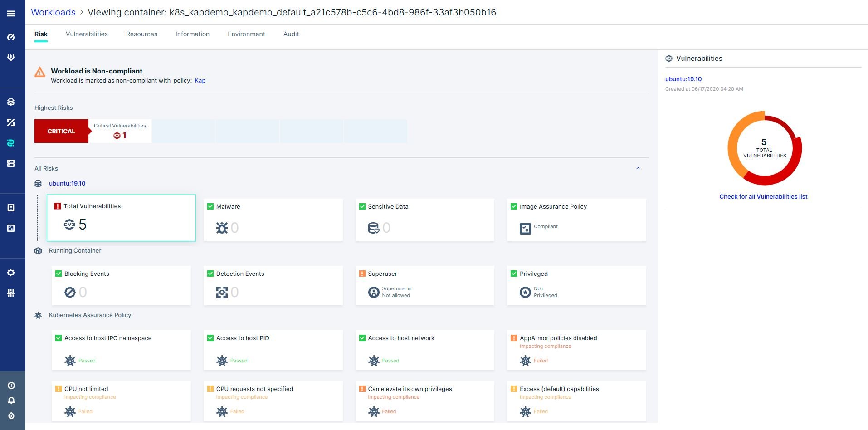Open the notifications bell at the bottom sidebar

11,400
